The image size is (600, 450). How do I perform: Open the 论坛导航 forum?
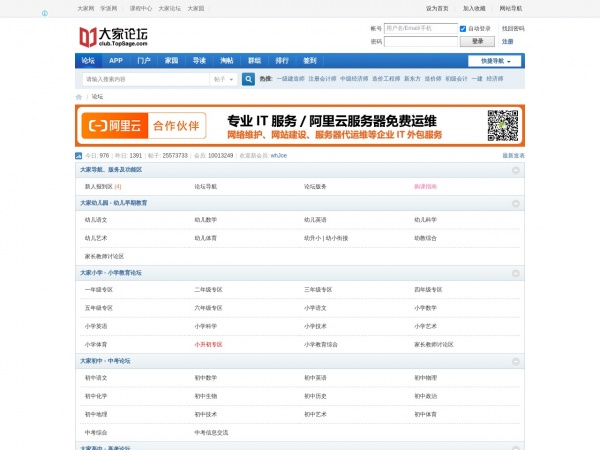[x=205, y=187]
